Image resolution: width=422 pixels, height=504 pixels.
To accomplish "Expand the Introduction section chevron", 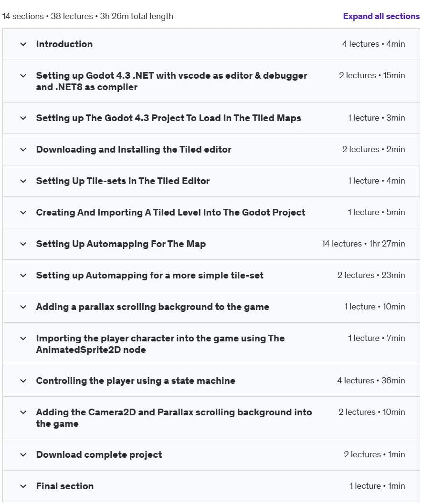I will coord(23,44).
